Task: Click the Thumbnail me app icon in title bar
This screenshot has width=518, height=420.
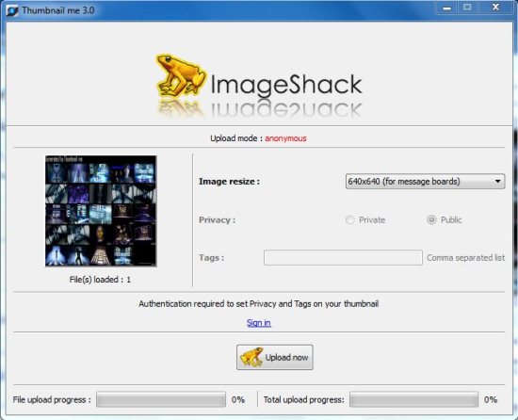Action: click(12, 11)
